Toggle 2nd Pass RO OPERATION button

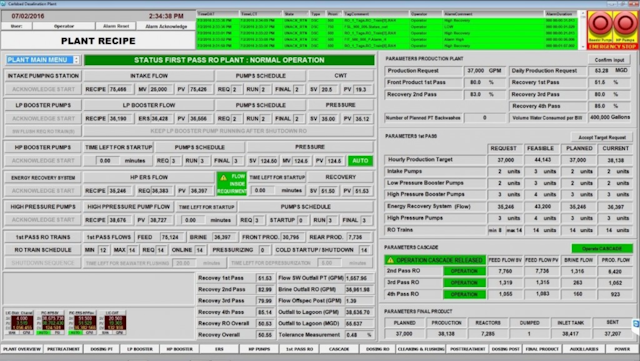(x=464, y=271)
